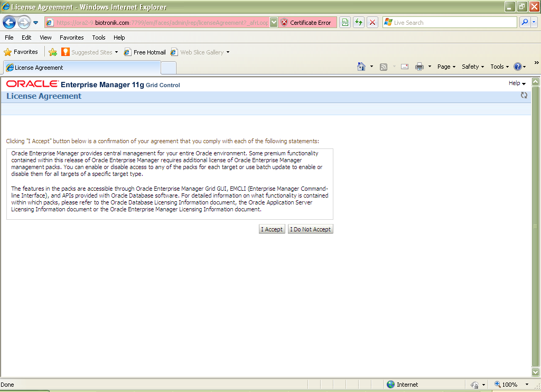The width and height of the screenshot is (541, 392).
Task: Click the Home page icon
Action: (x=361, y=67)
